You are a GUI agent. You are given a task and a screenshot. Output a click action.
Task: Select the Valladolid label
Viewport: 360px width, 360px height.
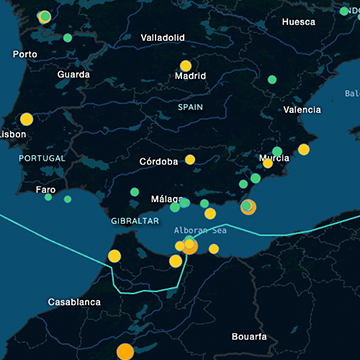tap(162, 38)
